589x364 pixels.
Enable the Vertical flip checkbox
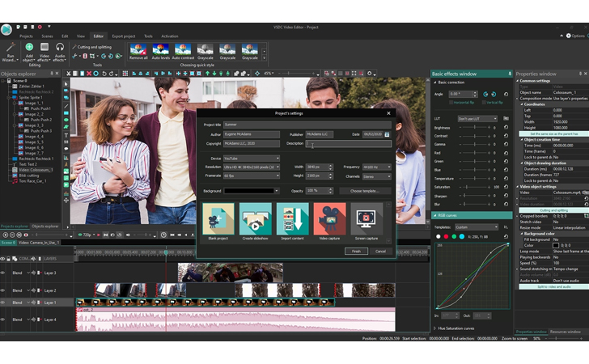point(484,103)
